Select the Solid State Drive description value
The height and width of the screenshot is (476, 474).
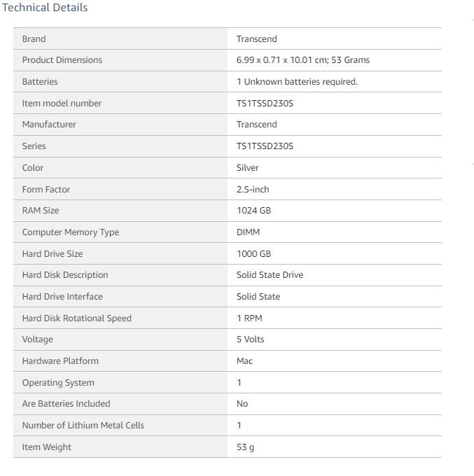point(270,274)
